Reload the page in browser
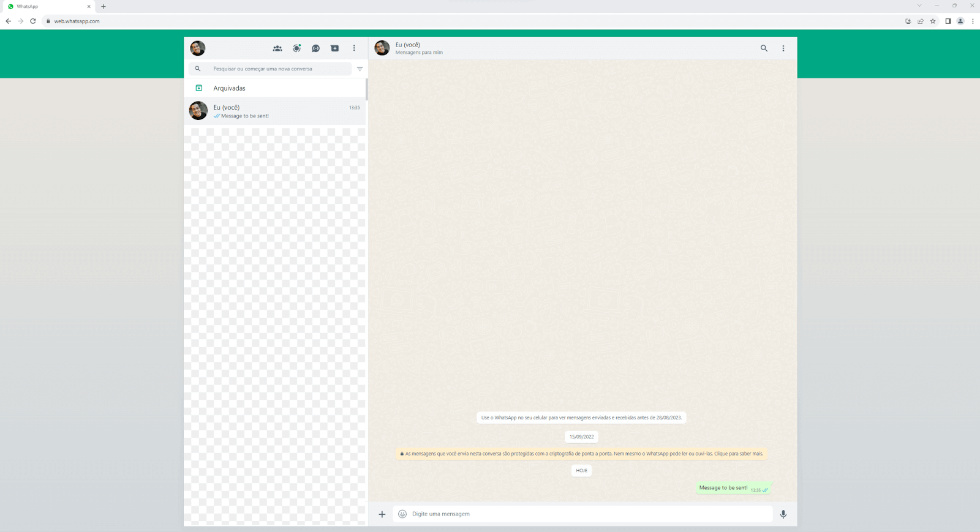The image size is (980, 532). [x=33, y=21]
